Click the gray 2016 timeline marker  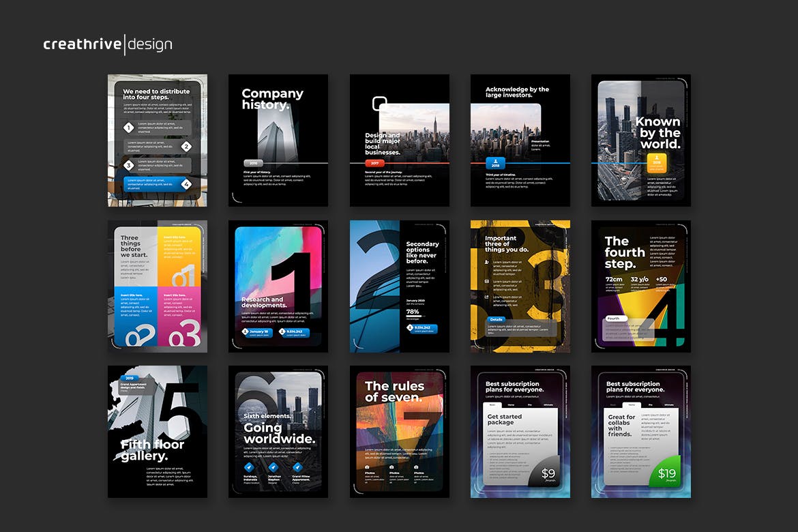coord(253,163)
